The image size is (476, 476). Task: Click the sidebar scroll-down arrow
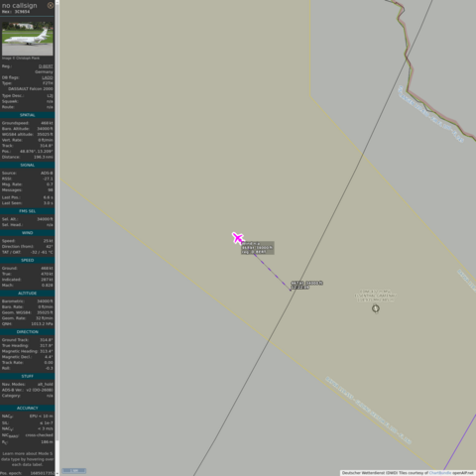pos(58,474)
